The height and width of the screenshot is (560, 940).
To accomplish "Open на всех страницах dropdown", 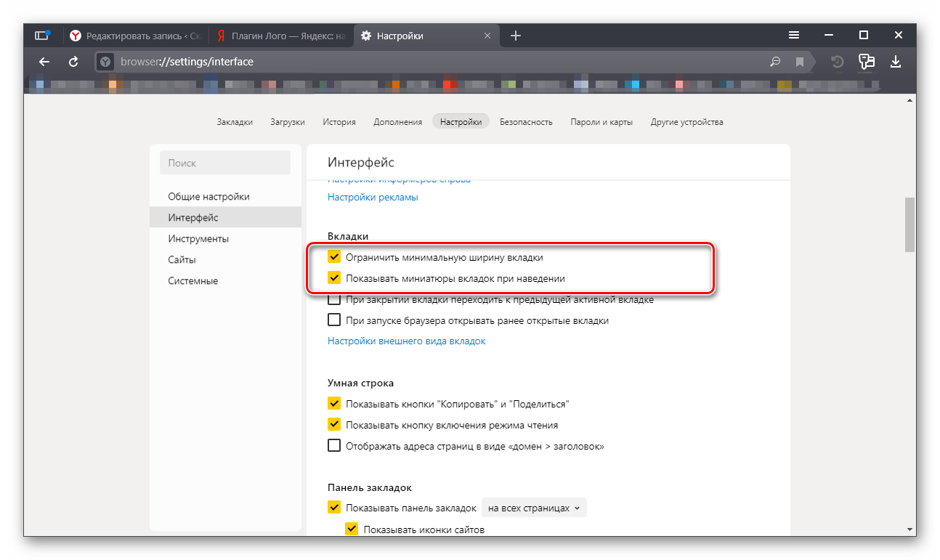I will coord(534,508).
